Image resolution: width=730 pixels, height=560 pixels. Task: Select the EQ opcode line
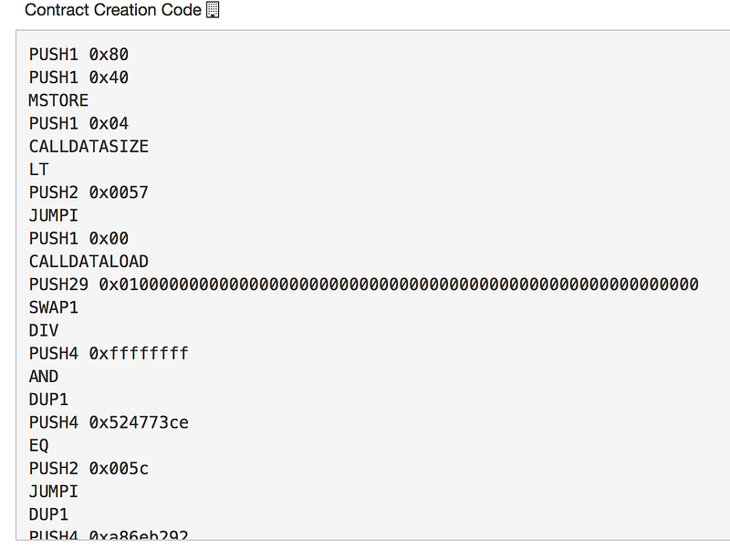point(39,445)
